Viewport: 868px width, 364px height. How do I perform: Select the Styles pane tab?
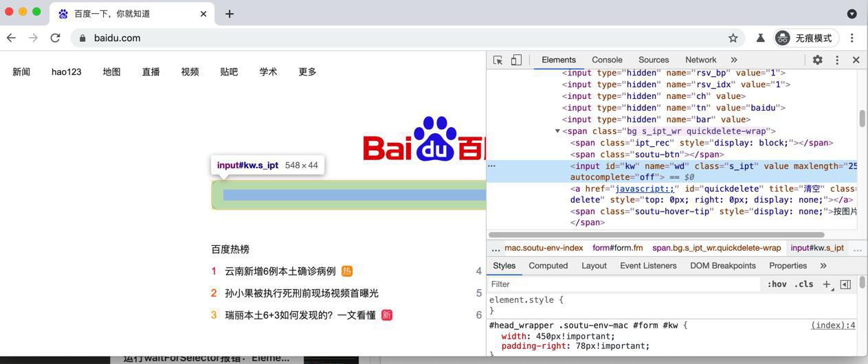point(504,266)
